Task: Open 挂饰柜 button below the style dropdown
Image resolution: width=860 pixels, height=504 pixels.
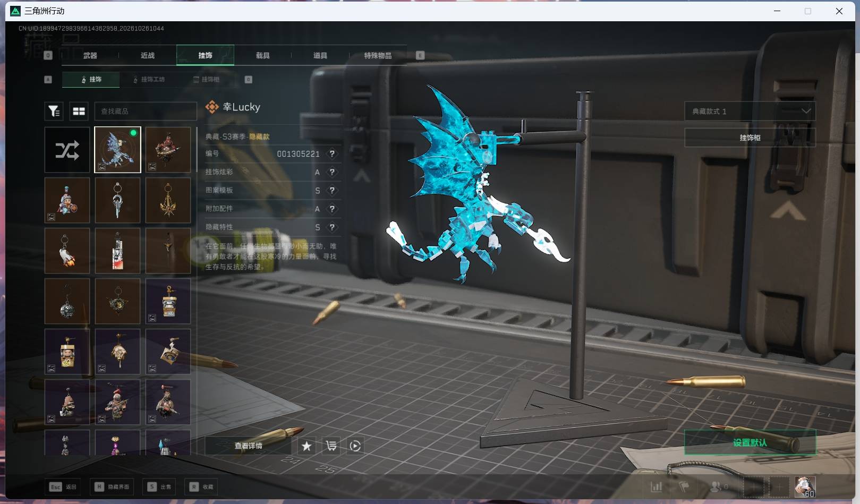Action: pos(750,138)
